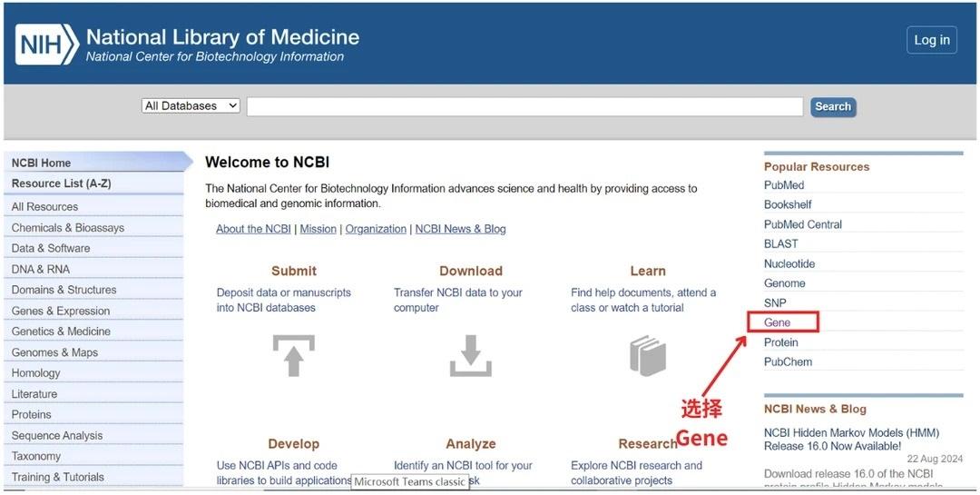
Task: Click the NIH logo icon
Action: 46,44
